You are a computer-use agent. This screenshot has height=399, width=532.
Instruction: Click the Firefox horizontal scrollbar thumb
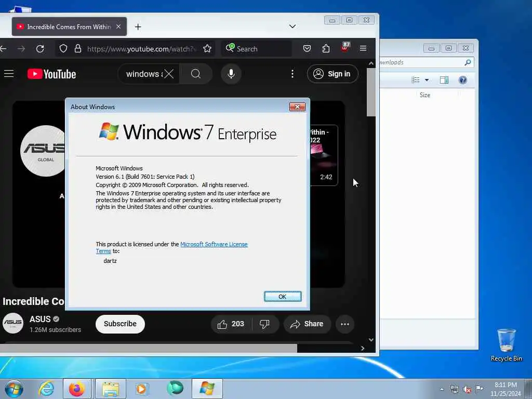click(x=148, y=348)
